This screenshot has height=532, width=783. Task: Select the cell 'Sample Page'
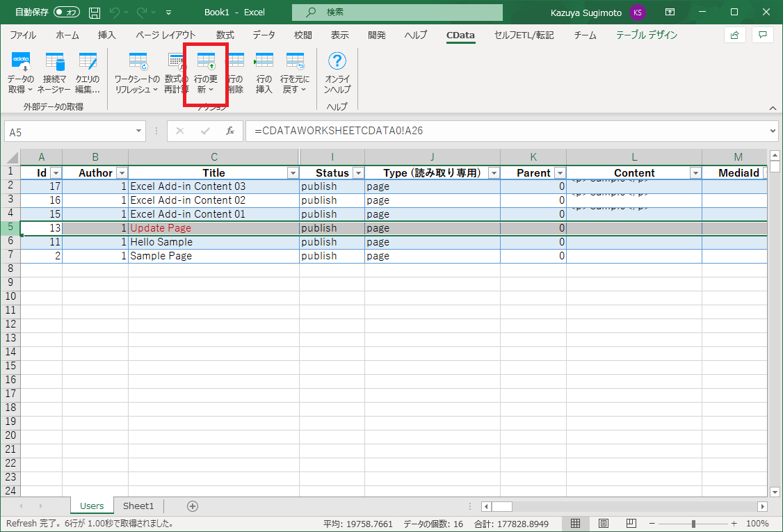[213, 256]
